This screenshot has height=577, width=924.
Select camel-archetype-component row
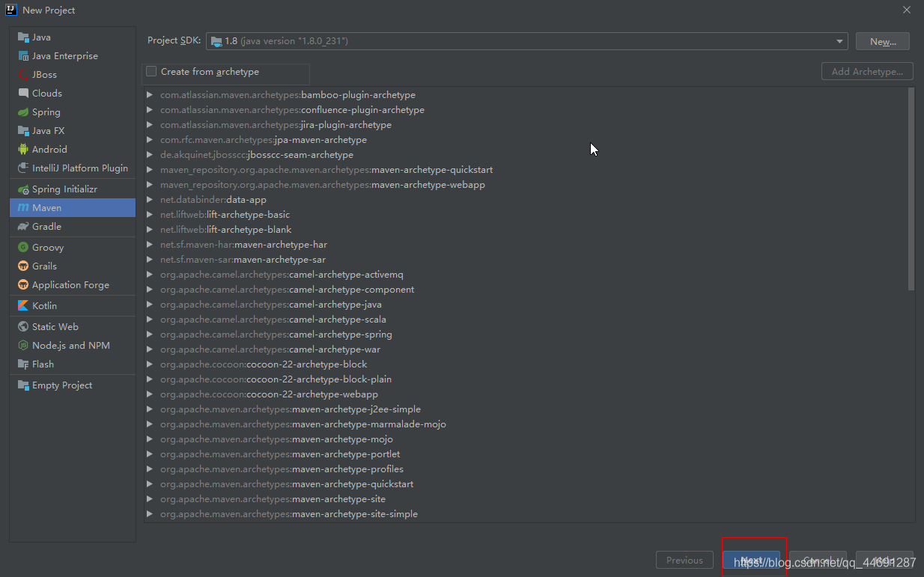click(x=526, y=290)
